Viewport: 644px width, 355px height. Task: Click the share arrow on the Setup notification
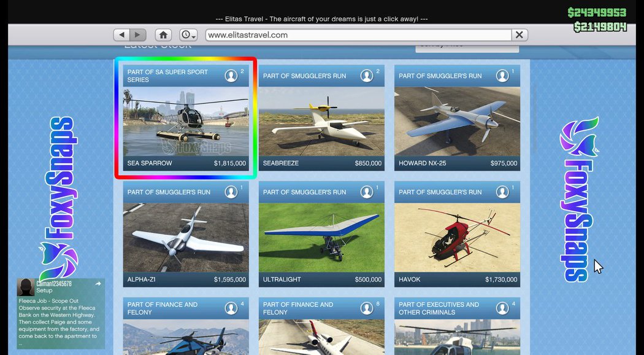coord(98,284)
